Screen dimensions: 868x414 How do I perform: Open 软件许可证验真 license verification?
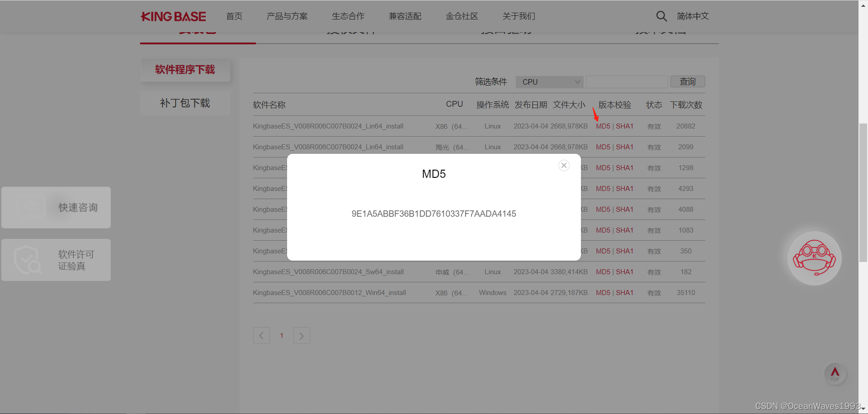pyautogui.click(x=56, y=260)
